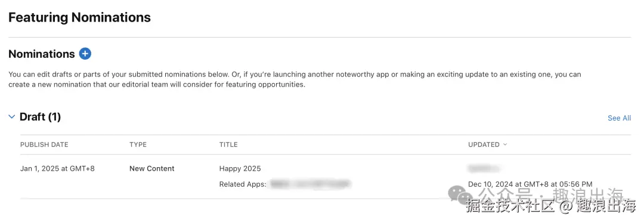The image size is (644, 222).
Task: Sort by the UPDATED column header
Action: point(487,144)
